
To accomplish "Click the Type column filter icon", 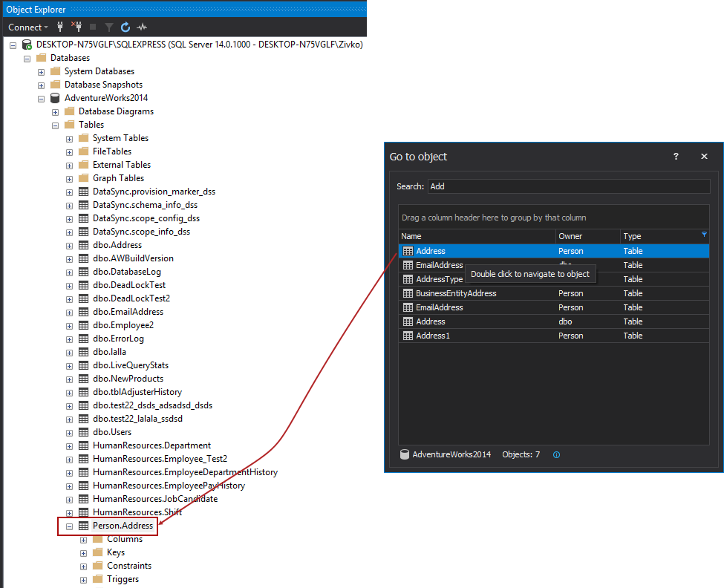I will tap(704, 235).
